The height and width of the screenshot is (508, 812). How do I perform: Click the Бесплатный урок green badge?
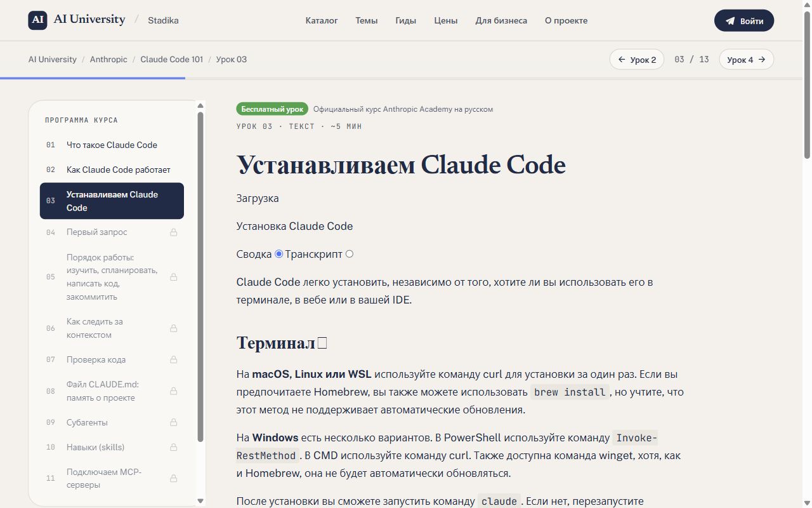(272, 109)
